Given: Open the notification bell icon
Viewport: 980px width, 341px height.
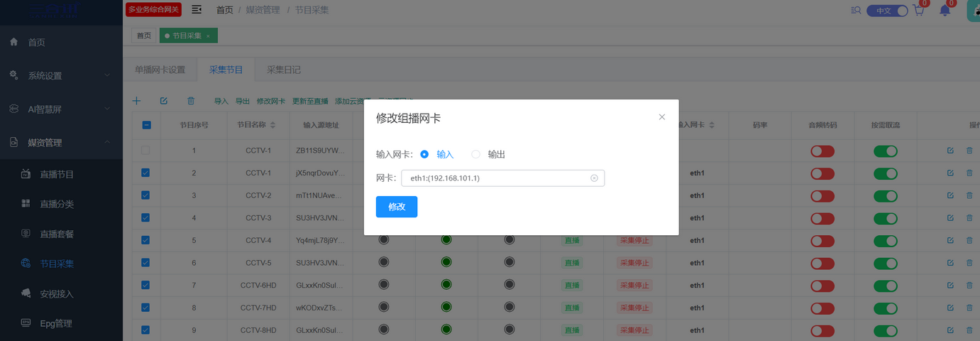Looking at the screenshot, I should point(945,10).
